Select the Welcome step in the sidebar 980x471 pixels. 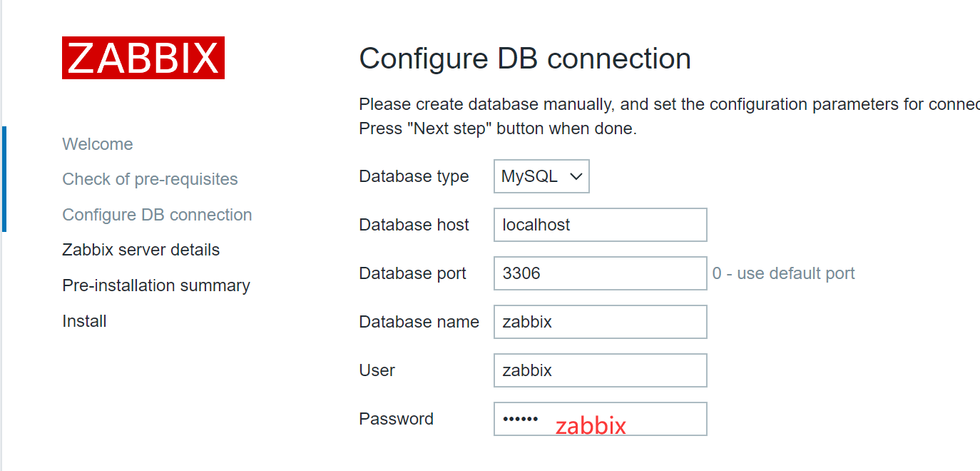tap(97, 143)
